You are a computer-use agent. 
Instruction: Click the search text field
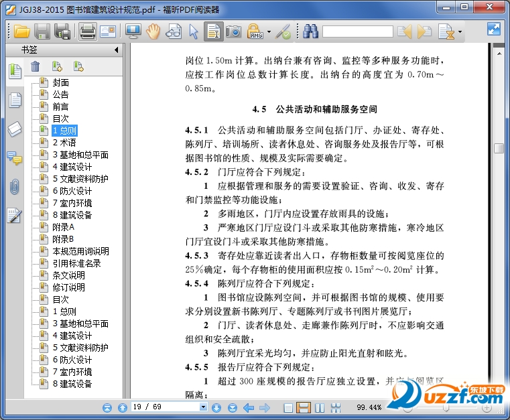(358, 32)
